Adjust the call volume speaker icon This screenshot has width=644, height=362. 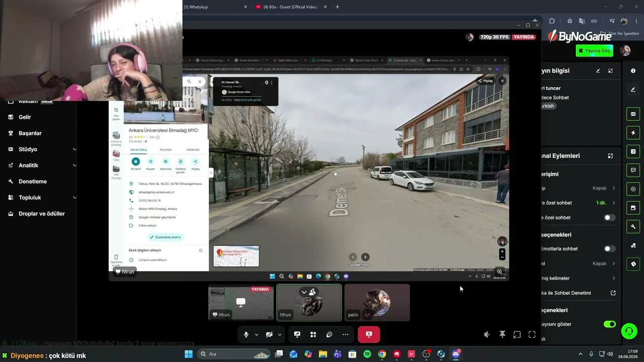click(487, 335)
